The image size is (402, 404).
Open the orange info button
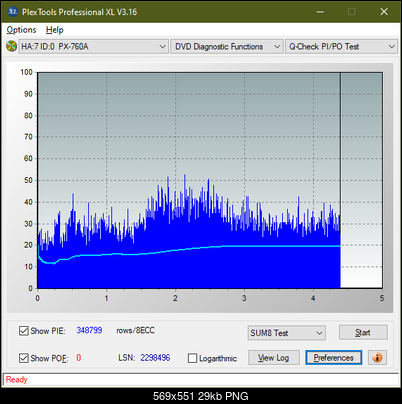(377, 358)
